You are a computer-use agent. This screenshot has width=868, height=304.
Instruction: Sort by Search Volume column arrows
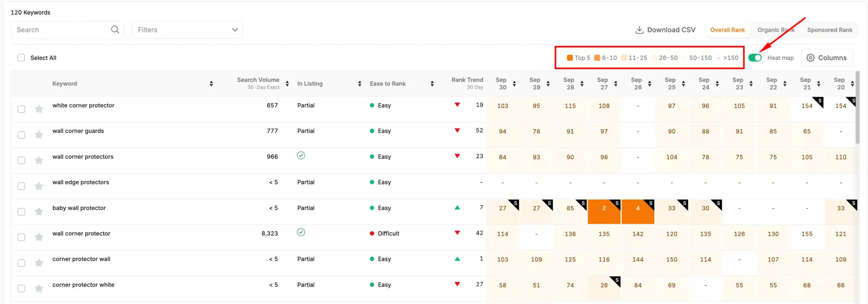[287, 83]
